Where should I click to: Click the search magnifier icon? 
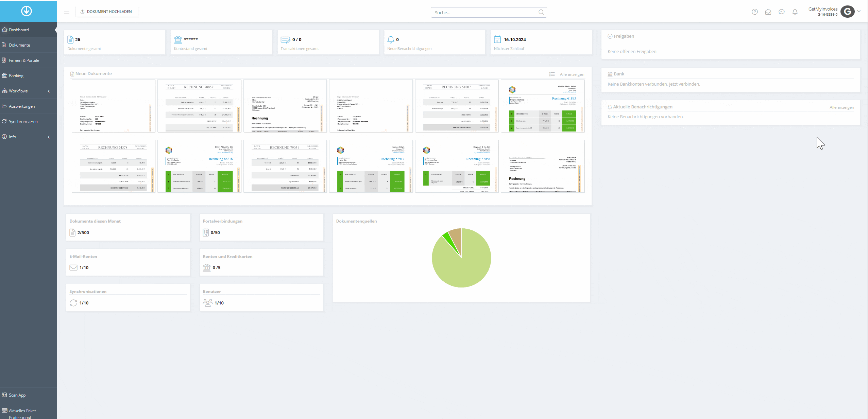541,13
